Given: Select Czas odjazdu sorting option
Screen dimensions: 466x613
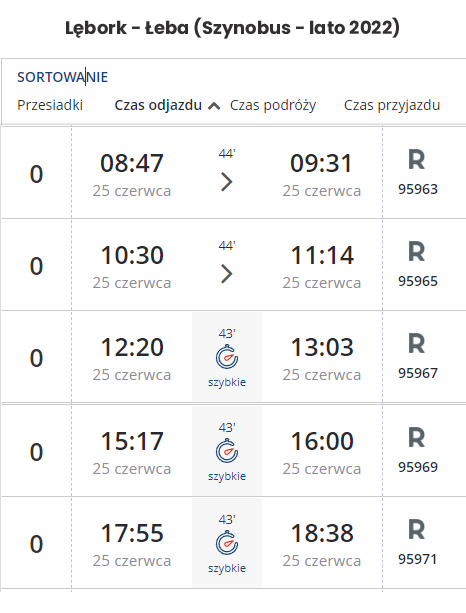Looking at the screenshot, I should (x=158, y=106).
